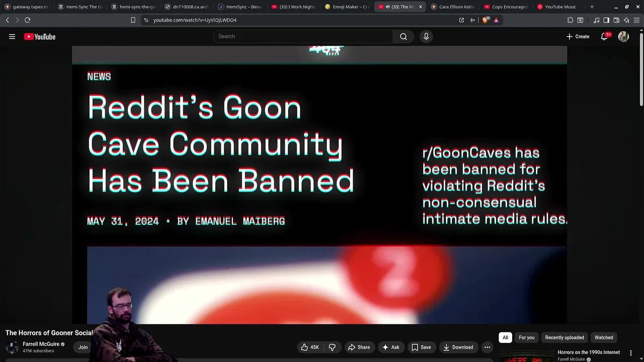Click the search magnifier button

click(404, 36)
